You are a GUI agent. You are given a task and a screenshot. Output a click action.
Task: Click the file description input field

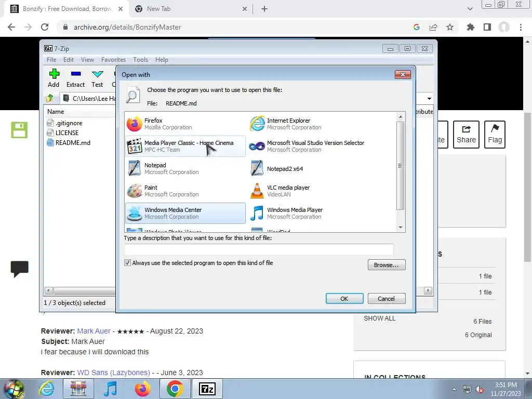[x=259, y=249]
